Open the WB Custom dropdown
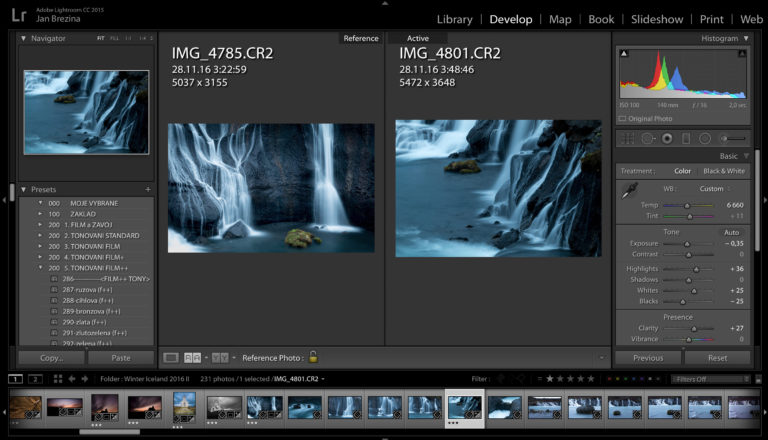768x440 pixels. pos(716,188)
